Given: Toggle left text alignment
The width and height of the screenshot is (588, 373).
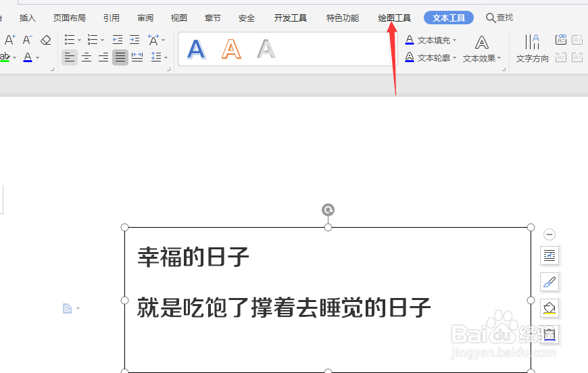Looking at the screenshot, I should (x=70, y=57).
